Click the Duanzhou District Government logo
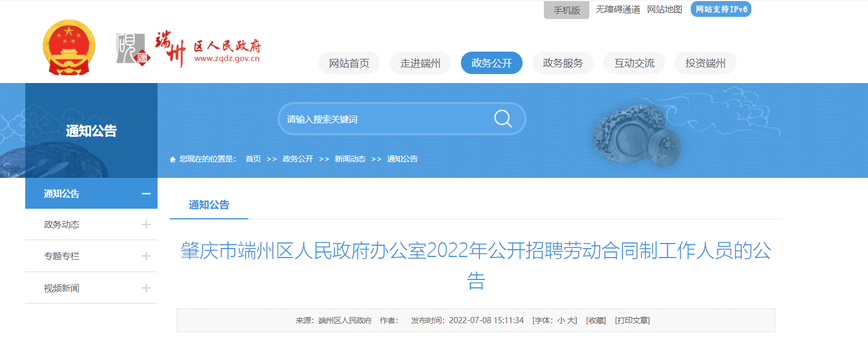 pyautogui.click(x=188, y=49)
